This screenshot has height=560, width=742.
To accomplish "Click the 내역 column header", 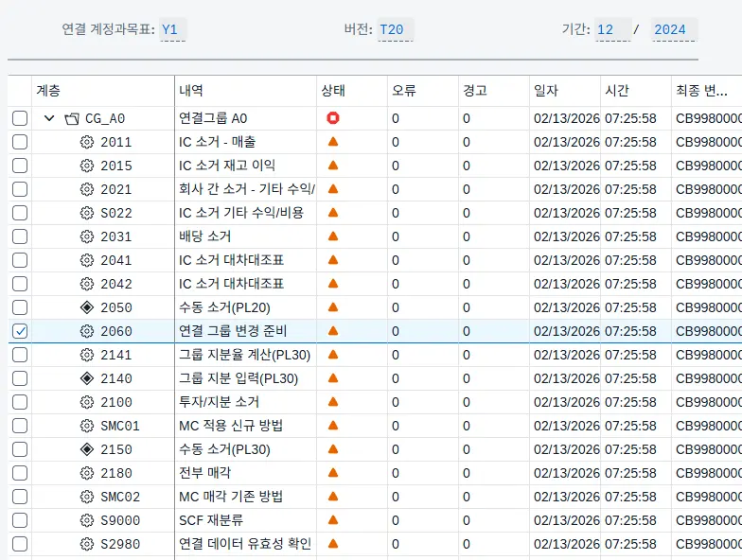I will (191, 91).
